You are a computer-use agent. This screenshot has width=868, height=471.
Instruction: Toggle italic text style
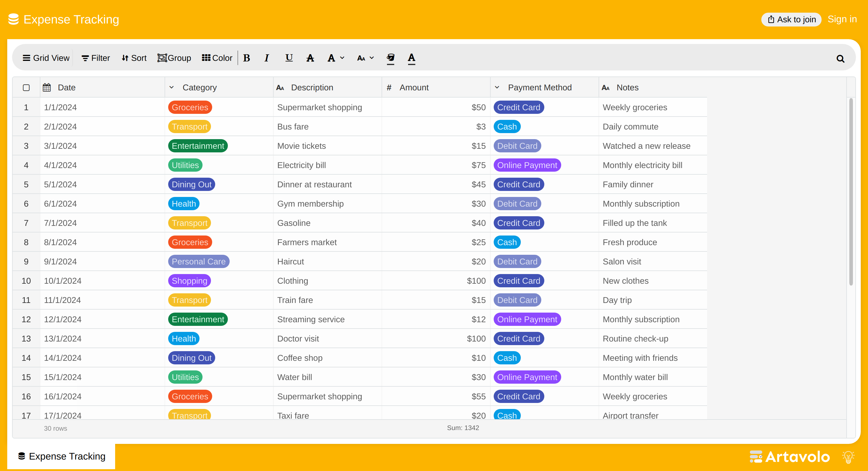[x=266, y=58]
